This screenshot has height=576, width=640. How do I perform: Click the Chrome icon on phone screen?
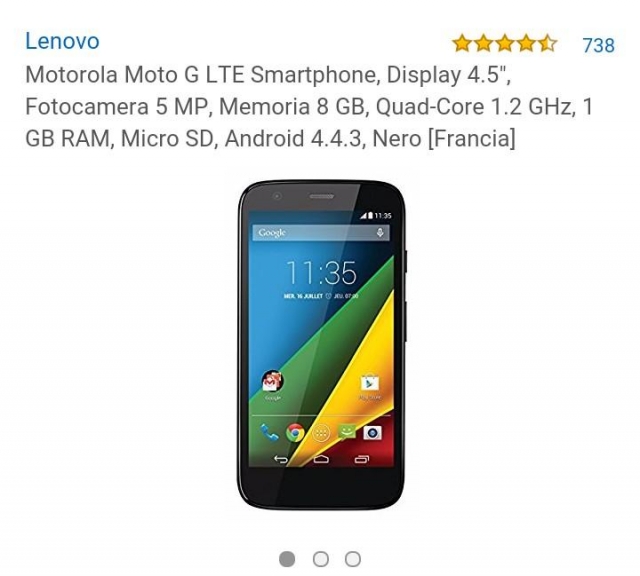(295, 433)
